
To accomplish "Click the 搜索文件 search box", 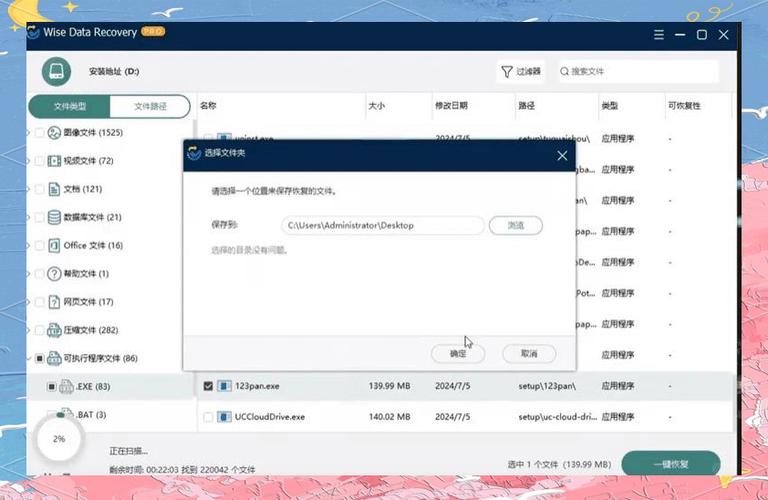I will click(x=639, y=71).
